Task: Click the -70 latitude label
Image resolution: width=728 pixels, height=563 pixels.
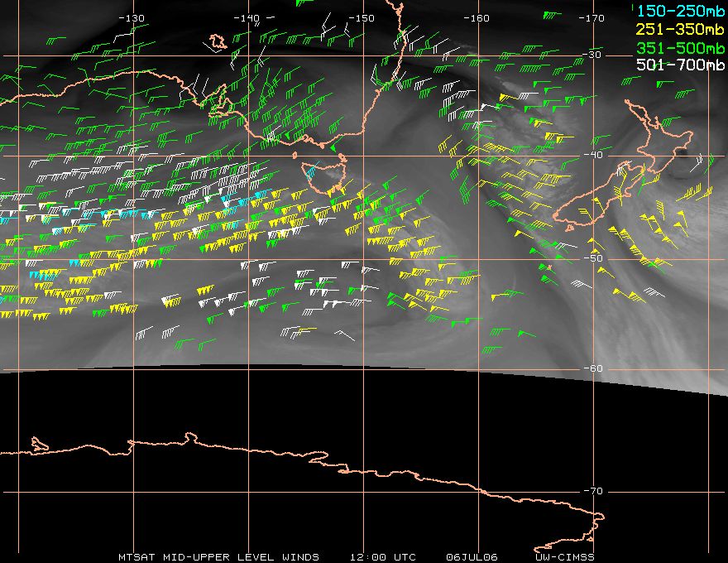Action: pyautogui.click(x=593, y=491)
